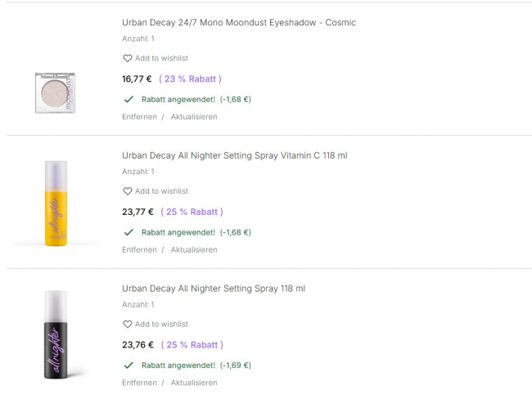Click 23 % Rabatt label on eyeshadow
532x394 pixels.
[190, 79]
